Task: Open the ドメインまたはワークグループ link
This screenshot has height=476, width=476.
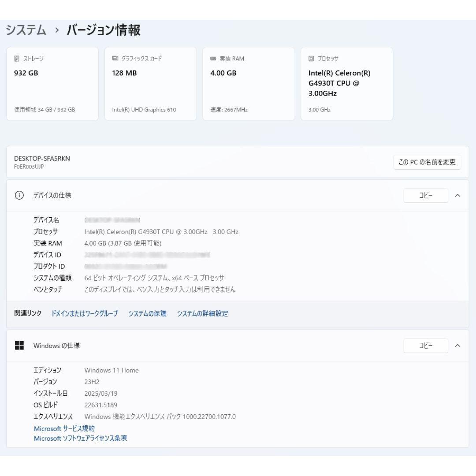Action: coord(85,313)
